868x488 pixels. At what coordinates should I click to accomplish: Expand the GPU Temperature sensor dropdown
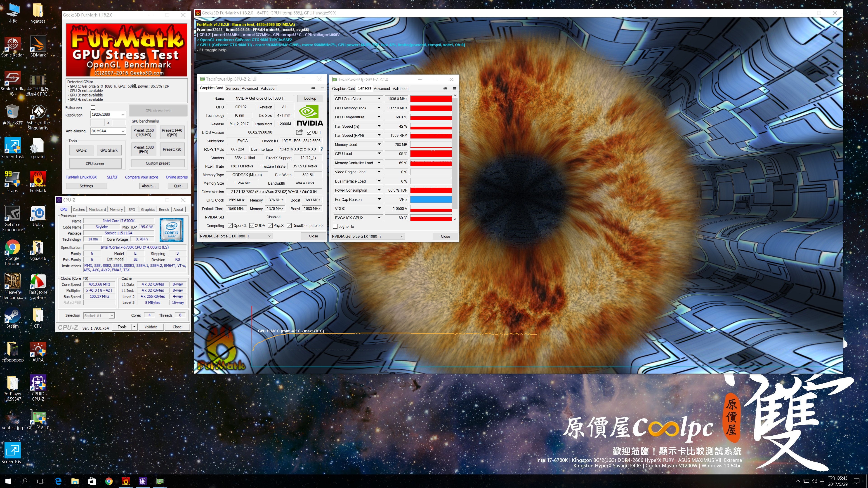(x=379, y=117)
